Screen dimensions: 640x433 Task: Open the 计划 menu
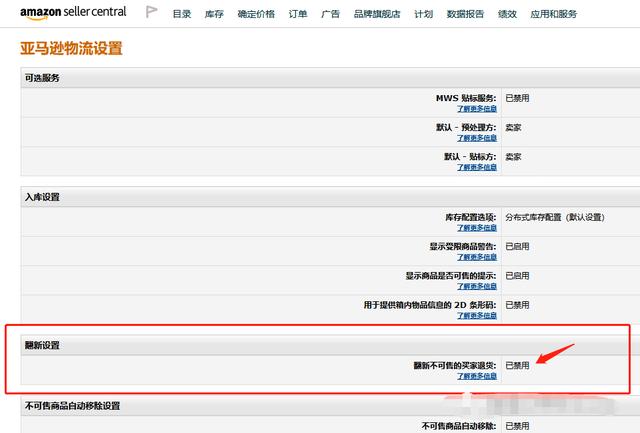[423, 14]
